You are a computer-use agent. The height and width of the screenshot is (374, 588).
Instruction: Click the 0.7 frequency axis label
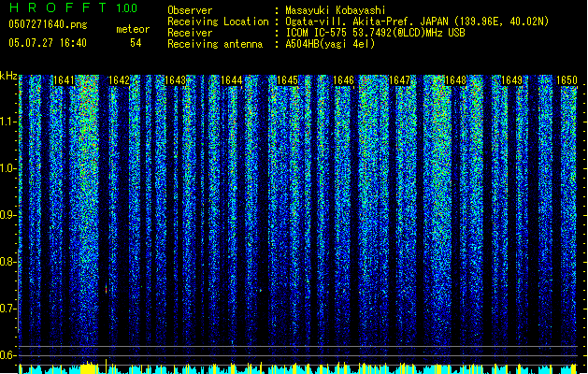(8, 309)
